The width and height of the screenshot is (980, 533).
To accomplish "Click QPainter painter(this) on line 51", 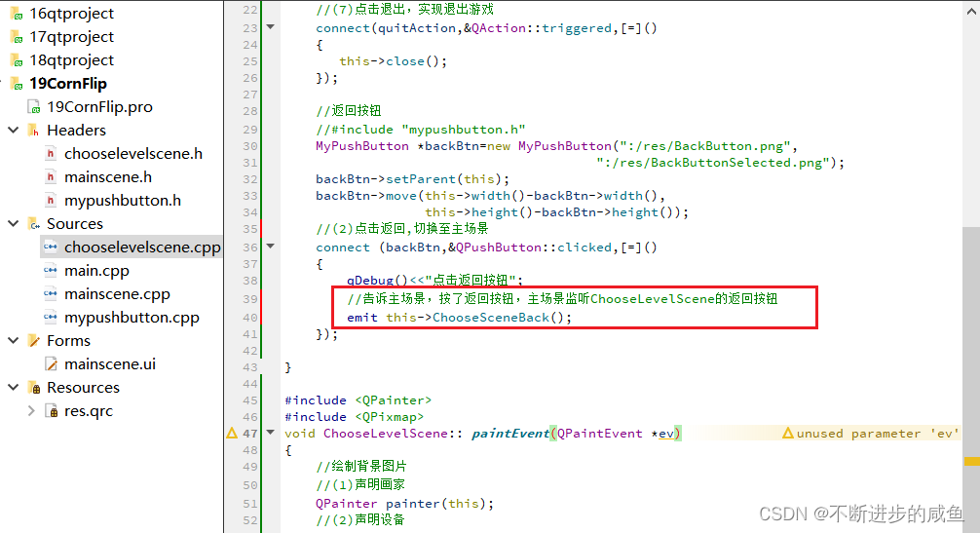I will click(x=404, y=504).
